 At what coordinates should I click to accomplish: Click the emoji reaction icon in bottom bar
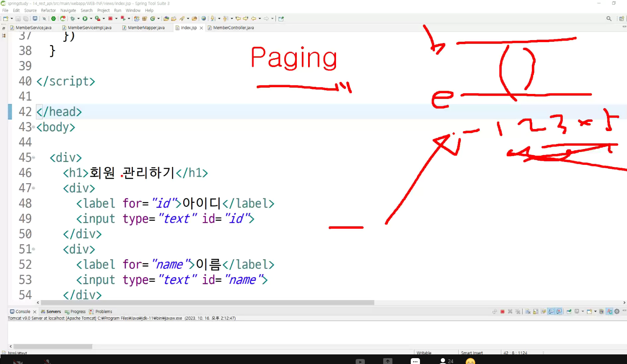(470, 361)
